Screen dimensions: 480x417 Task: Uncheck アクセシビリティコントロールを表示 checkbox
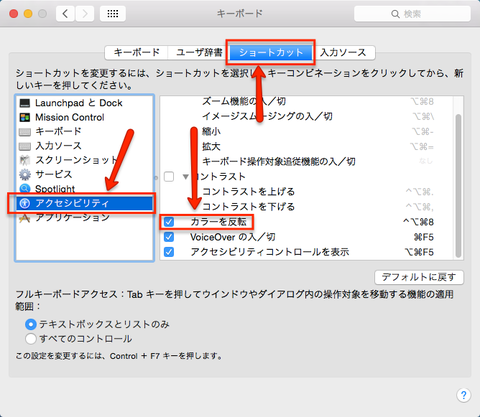point(169,252)
